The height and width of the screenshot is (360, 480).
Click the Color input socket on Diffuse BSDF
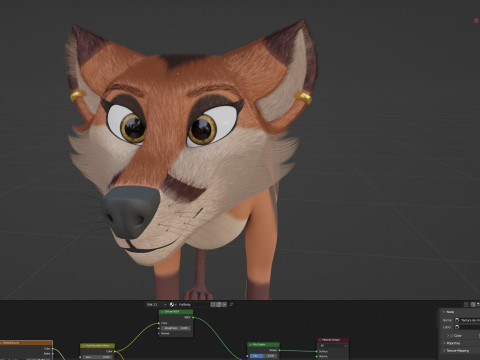tap(159, 323)
